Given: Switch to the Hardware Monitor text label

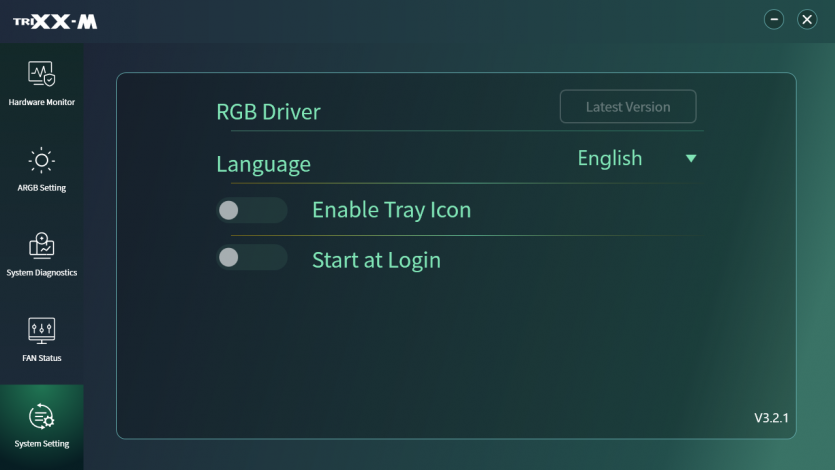Looking at the screenshot, I should 41,102.
